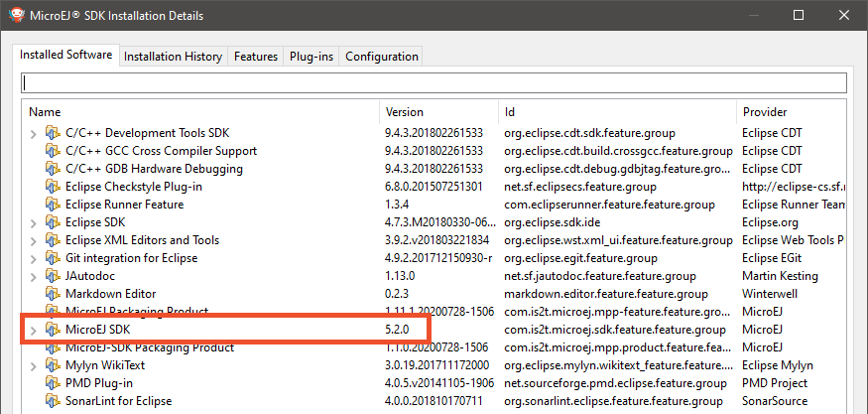Sort list by Version column header
The image size is (868, 414).
tap(439, 112)
